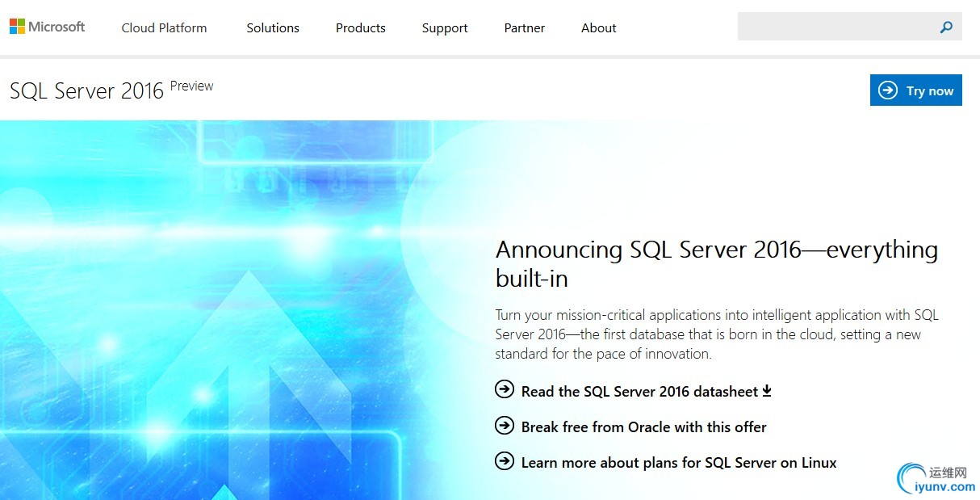Open plans for SQL Server on Linux link
Image resolution: width=980 pixels, height=500 pixels.
coord(679,462)
